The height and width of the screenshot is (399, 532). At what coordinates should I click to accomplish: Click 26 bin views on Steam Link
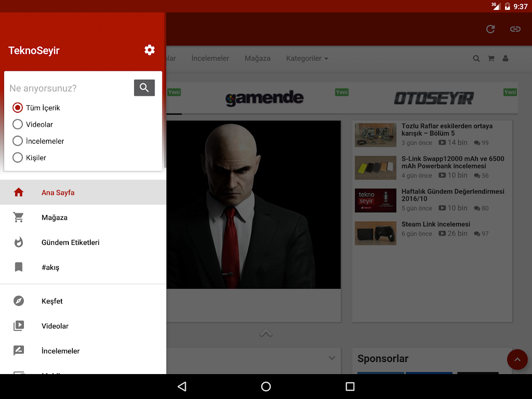(453, 233)
